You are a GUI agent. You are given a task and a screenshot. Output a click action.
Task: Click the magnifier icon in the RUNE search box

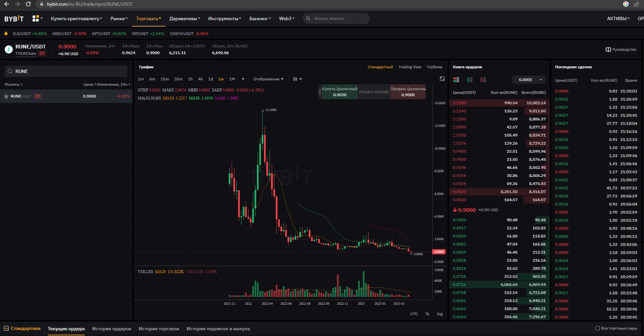coord(10,71)
